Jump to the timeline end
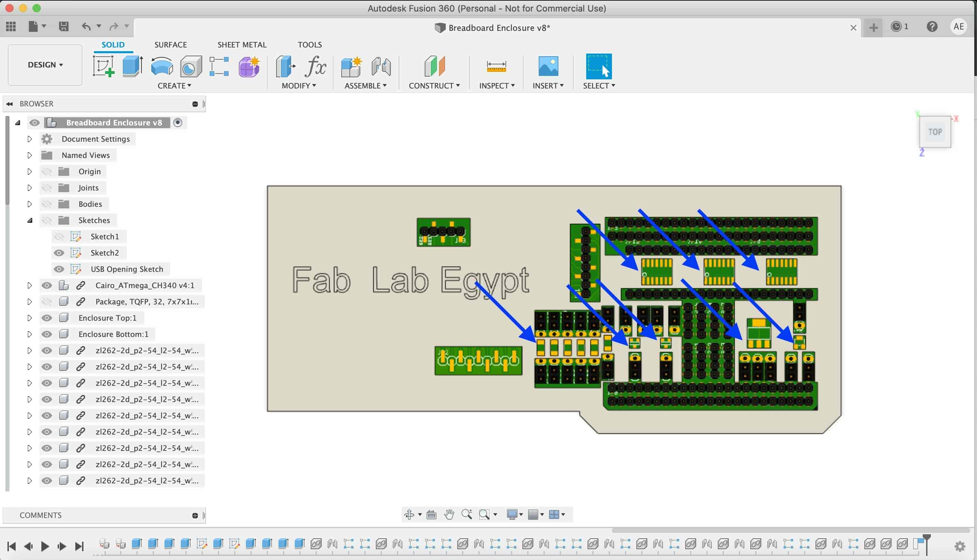Screen dimensions: 977x560 tap(79, 546)
